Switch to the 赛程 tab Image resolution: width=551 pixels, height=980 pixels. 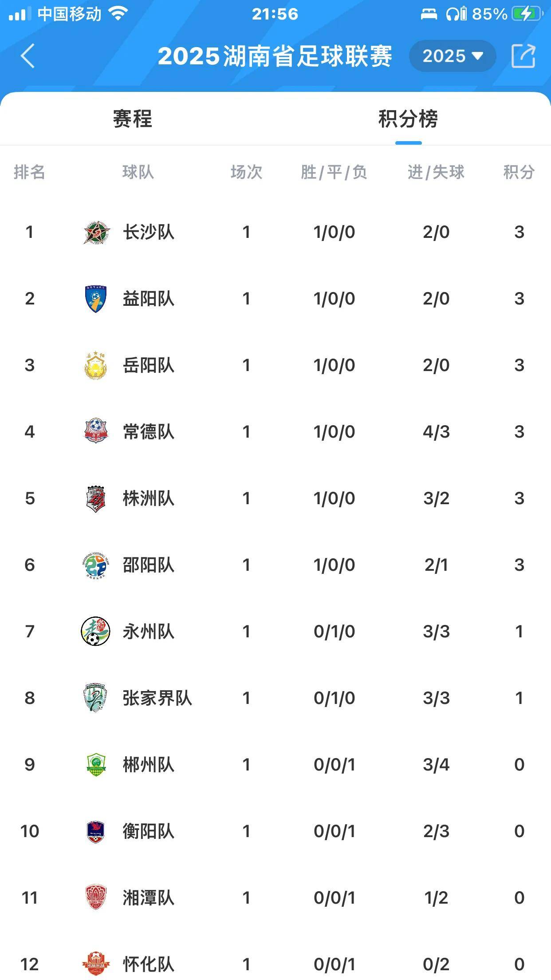[x=132, y=119]
